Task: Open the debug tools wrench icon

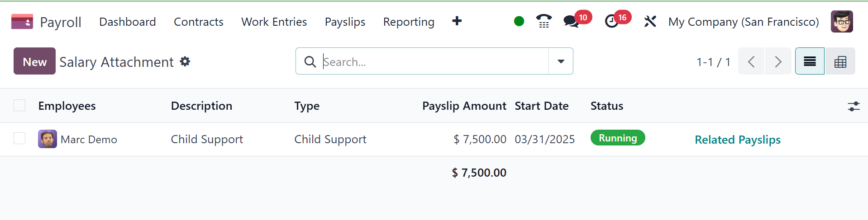Action: coord(650,21)
